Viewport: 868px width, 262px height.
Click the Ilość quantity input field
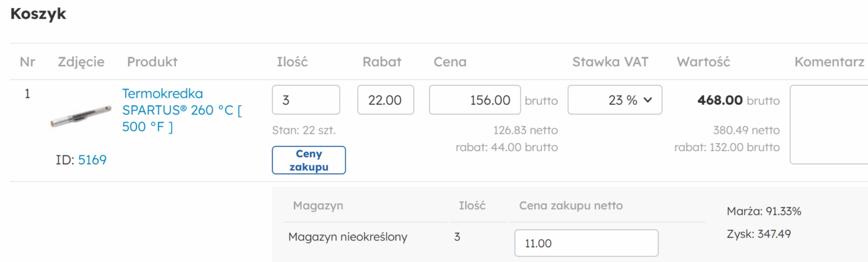tap(306, 100)
